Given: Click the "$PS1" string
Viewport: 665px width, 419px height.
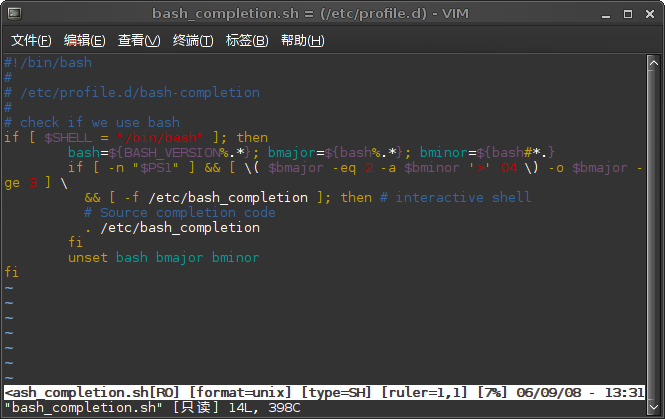Looking at the screenshot, I should coord(156,168).
